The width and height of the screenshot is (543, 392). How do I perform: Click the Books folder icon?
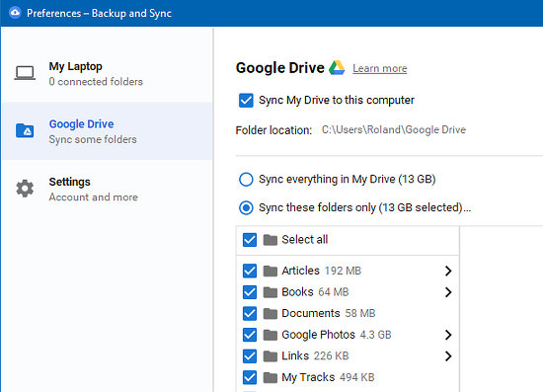click(x=271, y=292)
